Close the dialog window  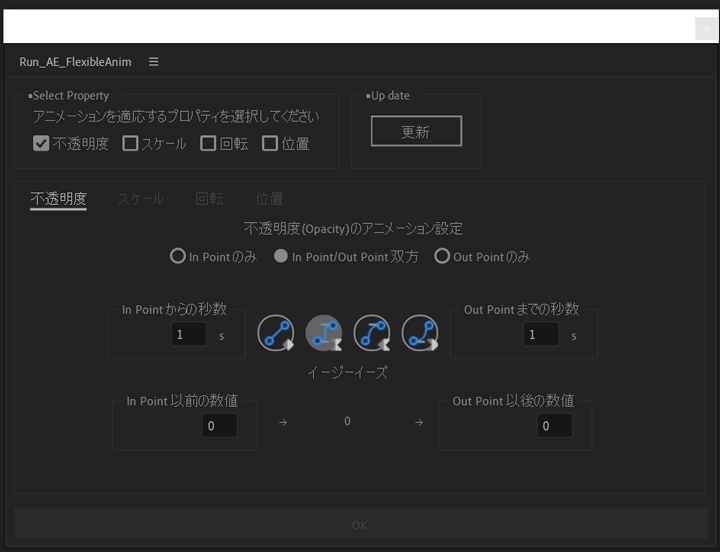coord(706,29)
